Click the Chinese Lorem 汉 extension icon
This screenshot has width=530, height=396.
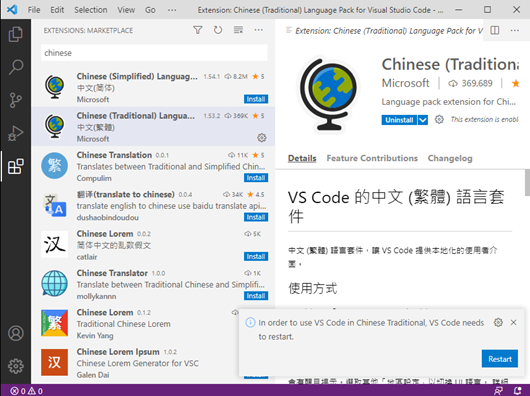54,244
